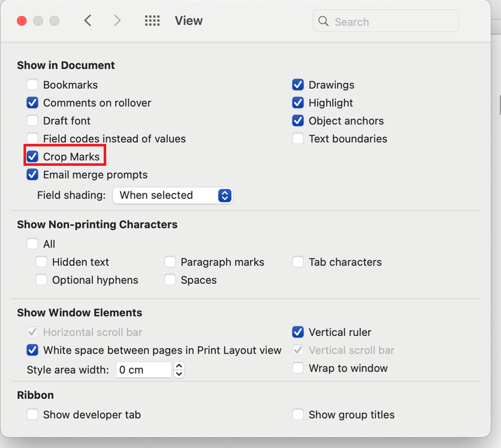Check All non-printing characters

32,244
